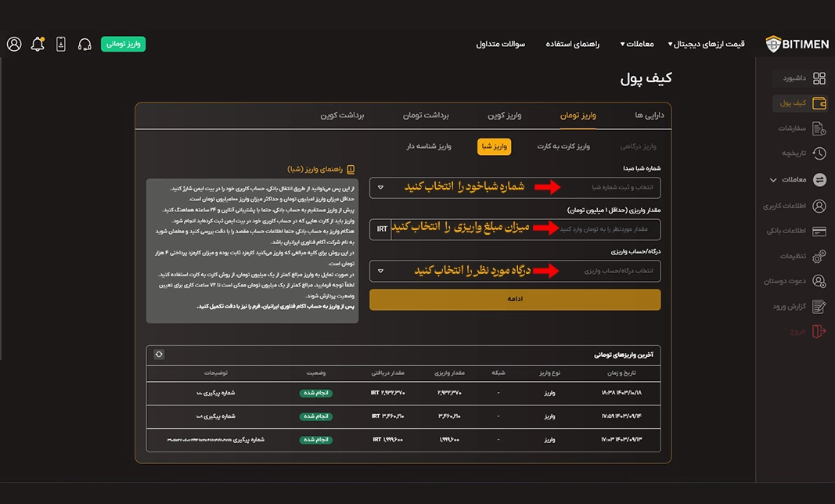Viewport: 835px width, 504px height.
Task: Click سفارشات label in sidebar
Action: pyautogui.click(x=792, y=128)
